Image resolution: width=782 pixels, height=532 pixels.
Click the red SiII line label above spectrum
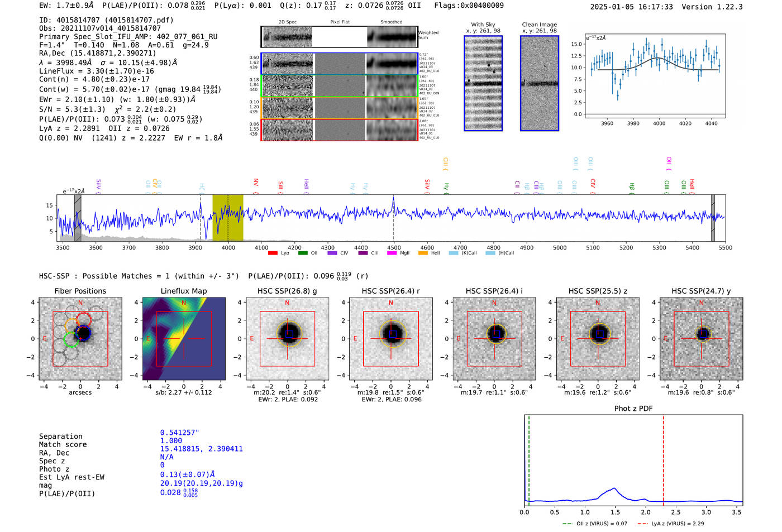click(x=280, y=187)
